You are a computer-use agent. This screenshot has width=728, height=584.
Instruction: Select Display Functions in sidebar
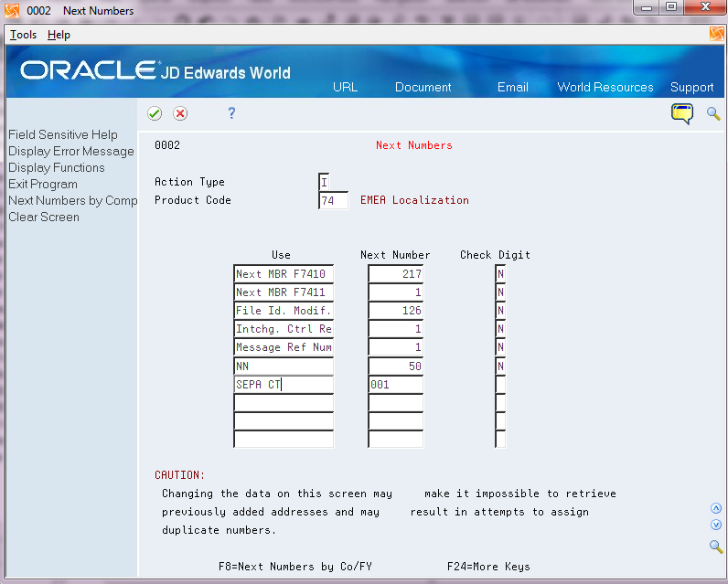[56, 167]
